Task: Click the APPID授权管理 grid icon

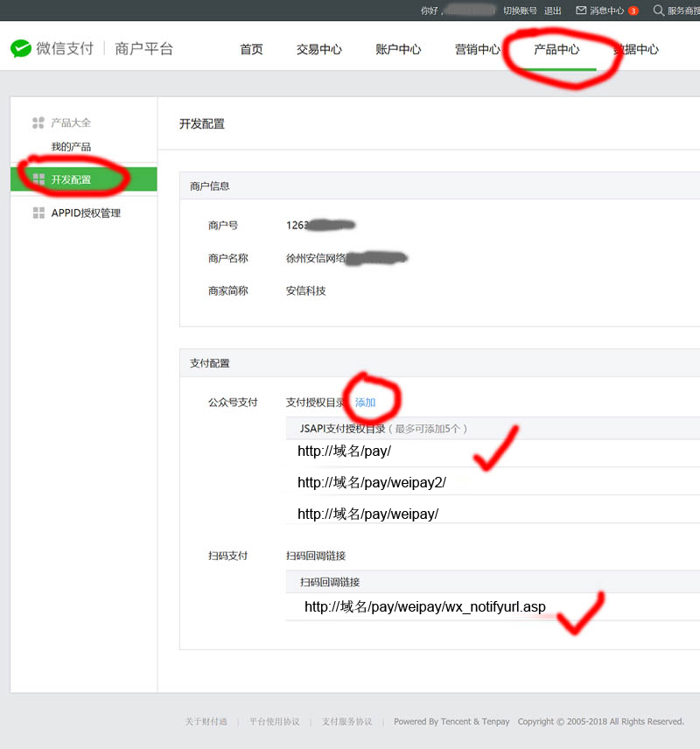Action: (38, 213)
